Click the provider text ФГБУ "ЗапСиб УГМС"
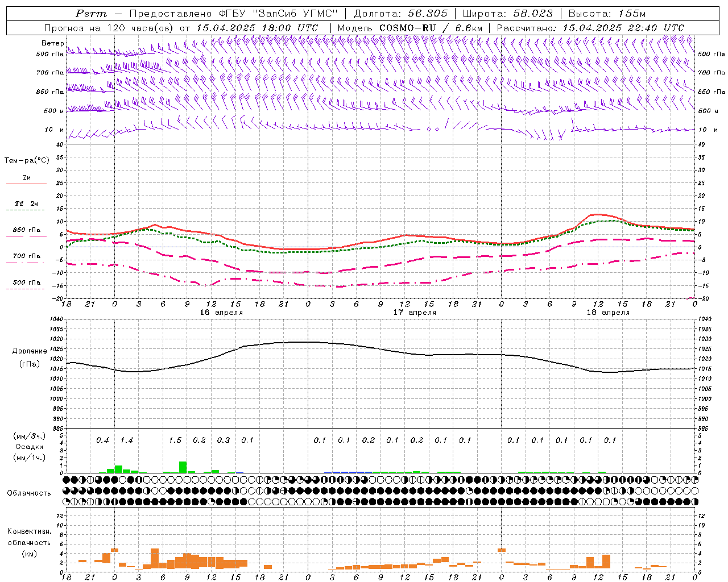 (x=279, y=14)
